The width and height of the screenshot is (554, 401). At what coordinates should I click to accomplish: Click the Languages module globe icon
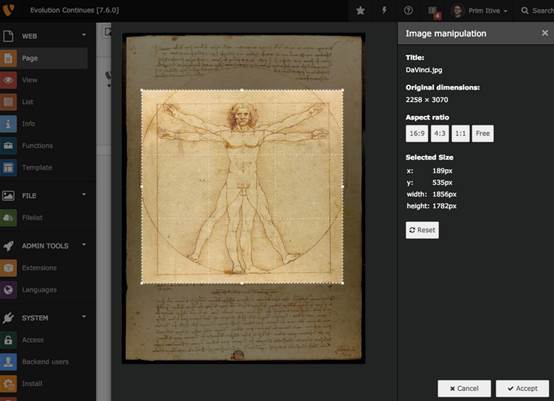[8, 290]
